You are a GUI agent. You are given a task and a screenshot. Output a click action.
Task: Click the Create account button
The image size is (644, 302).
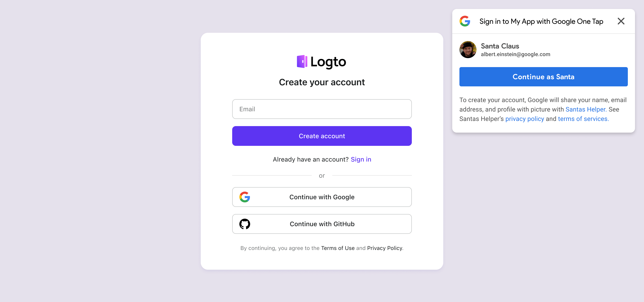pos(322,136)
